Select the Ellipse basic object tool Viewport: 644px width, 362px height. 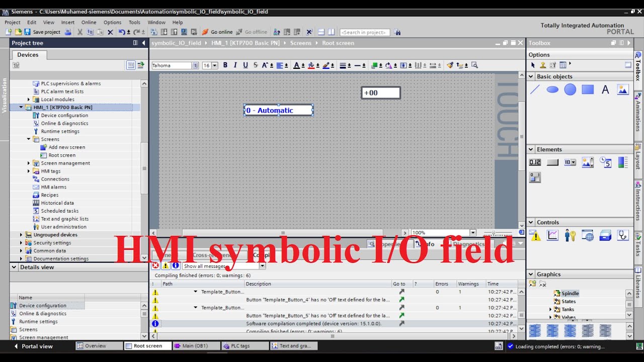tap(552, 89)
